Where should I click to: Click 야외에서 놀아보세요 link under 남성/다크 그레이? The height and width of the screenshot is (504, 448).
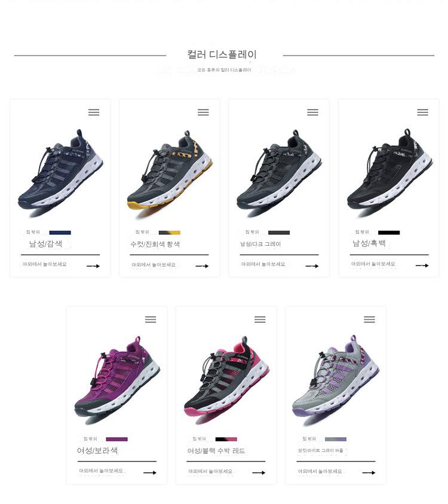(x=263, y=264)
